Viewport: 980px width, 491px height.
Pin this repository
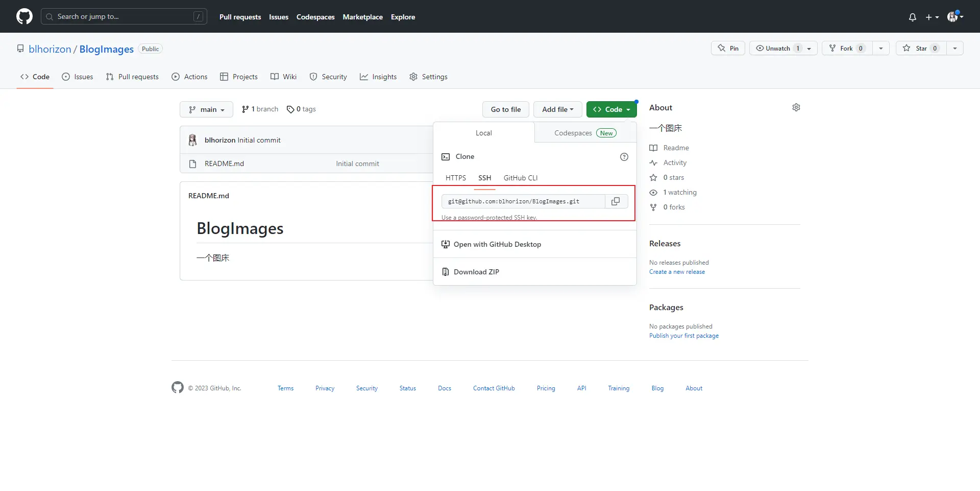[x=728, y=48]
